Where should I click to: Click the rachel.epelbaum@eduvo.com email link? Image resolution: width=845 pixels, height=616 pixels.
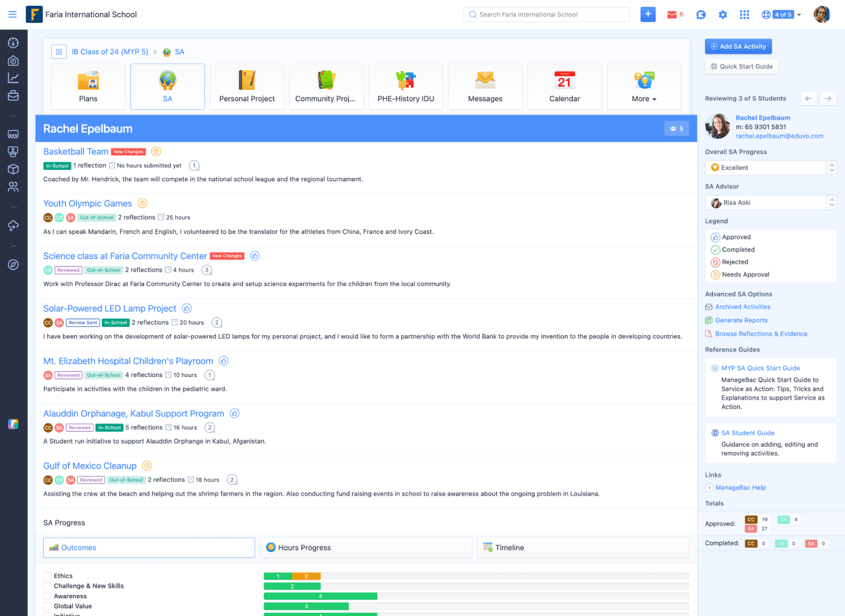[x=779, y=136]
